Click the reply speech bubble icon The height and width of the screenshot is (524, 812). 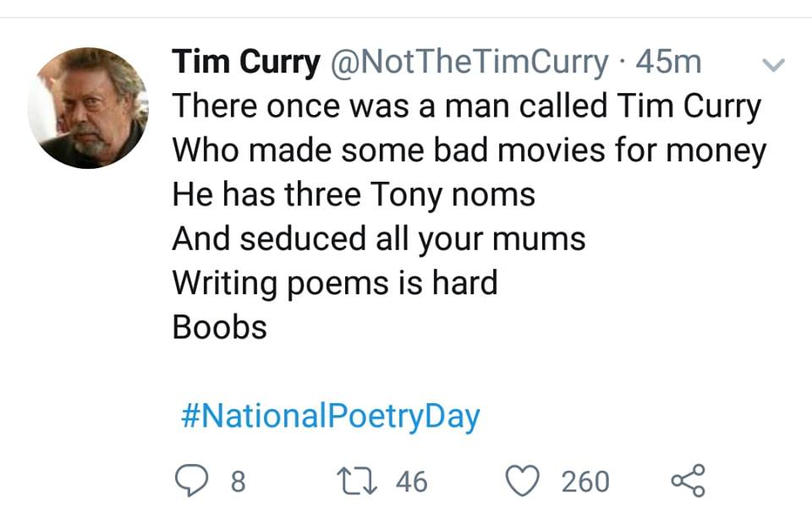(x=193, y=481)
